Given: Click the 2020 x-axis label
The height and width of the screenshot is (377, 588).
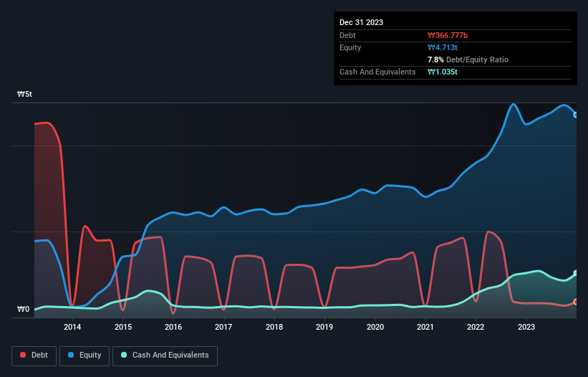Looking at the screenshot, I should pos(375,327).
